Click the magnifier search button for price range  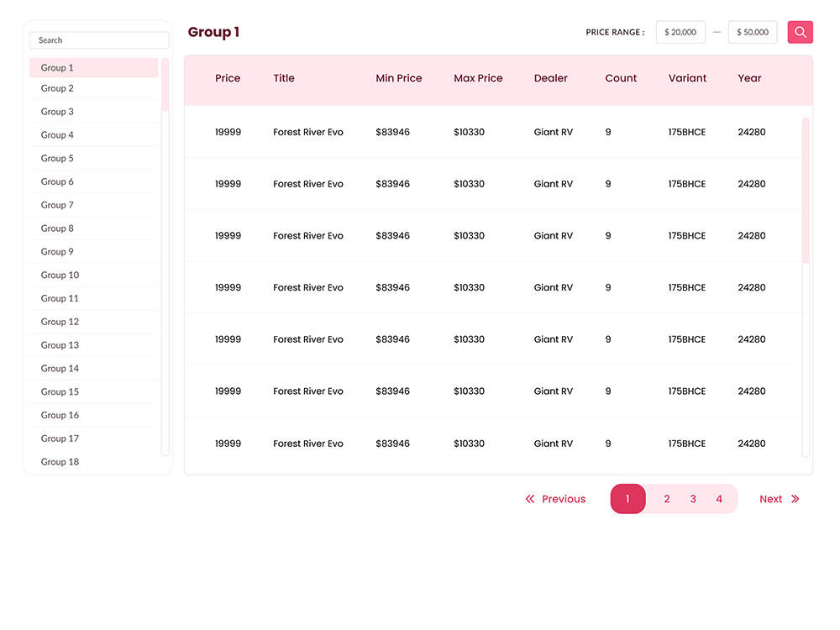800,32
